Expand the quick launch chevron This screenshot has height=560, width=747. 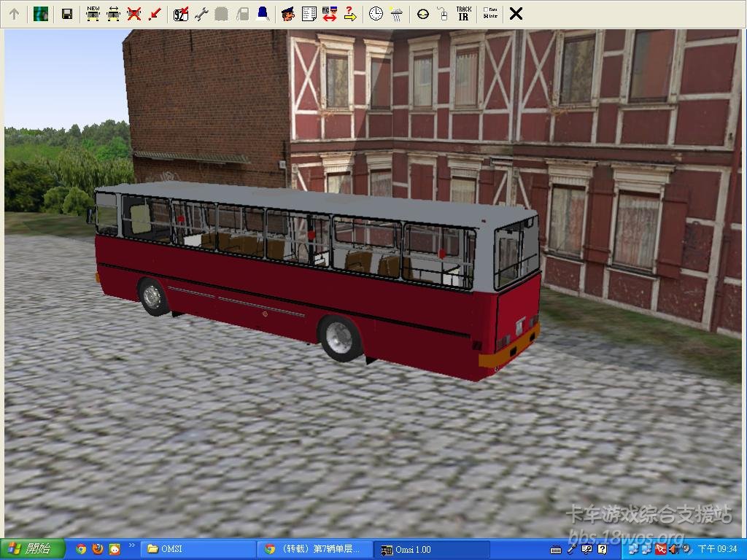[x=131, y=545]
